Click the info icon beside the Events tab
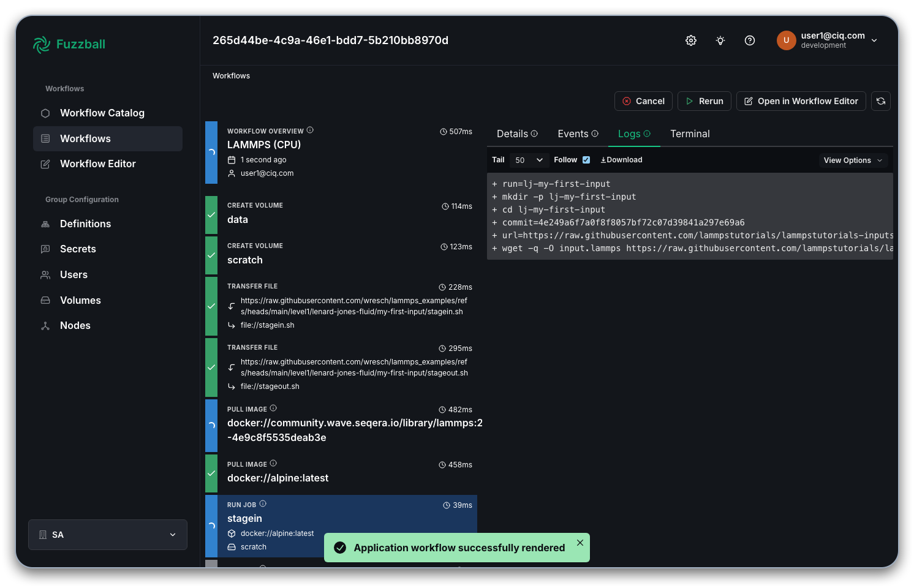 tap(595, 134)
